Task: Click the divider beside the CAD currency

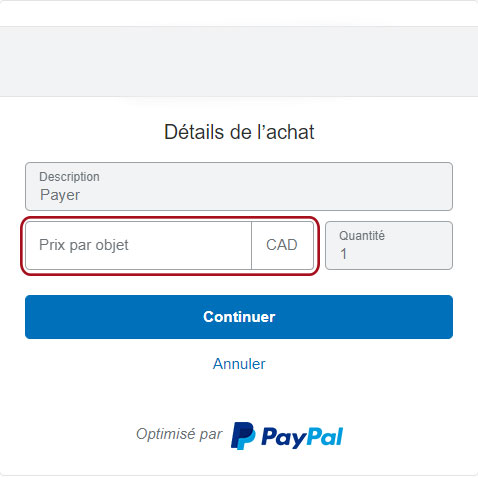Action: pos(251,245)
